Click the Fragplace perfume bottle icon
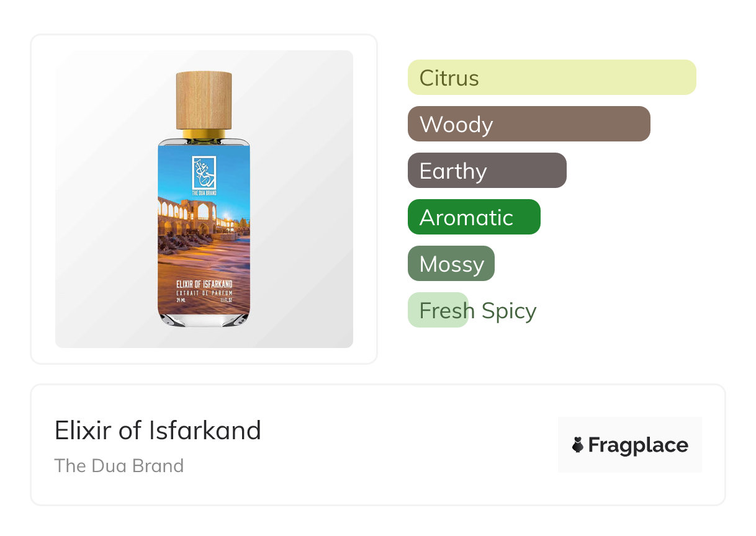 (578, 445)
